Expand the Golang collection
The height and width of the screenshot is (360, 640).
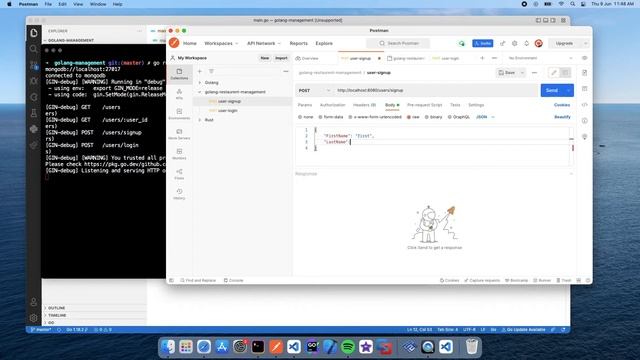coord(200,82)
